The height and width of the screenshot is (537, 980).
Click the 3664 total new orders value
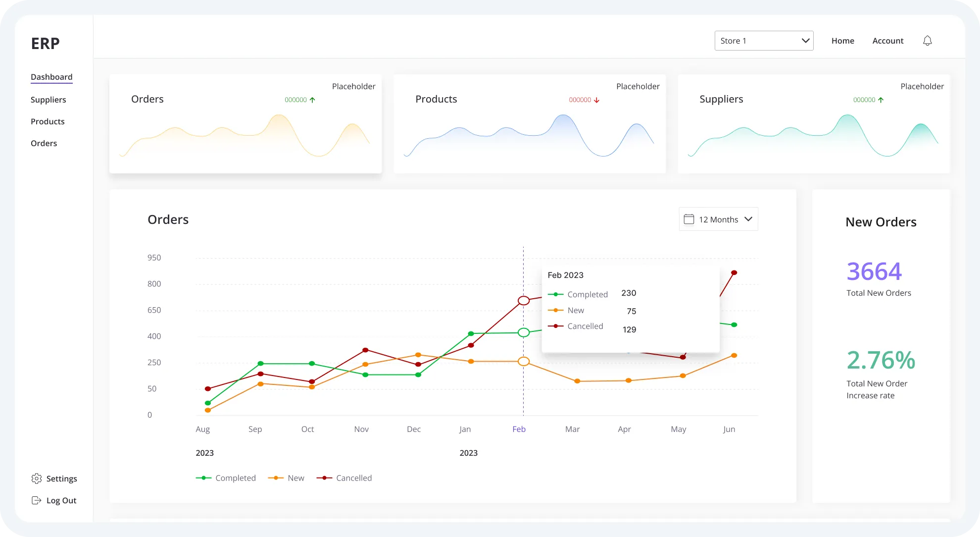pyautogui.click(x=874, y=271)
